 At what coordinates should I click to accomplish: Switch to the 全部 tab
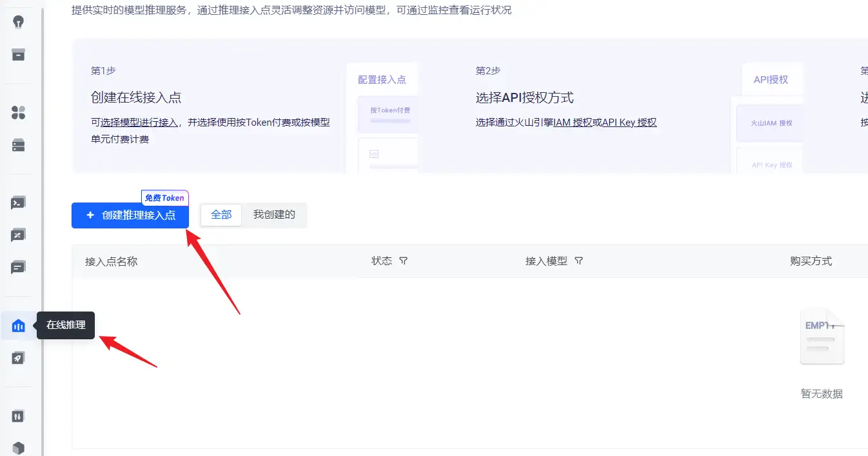click(x=221, y=215)
